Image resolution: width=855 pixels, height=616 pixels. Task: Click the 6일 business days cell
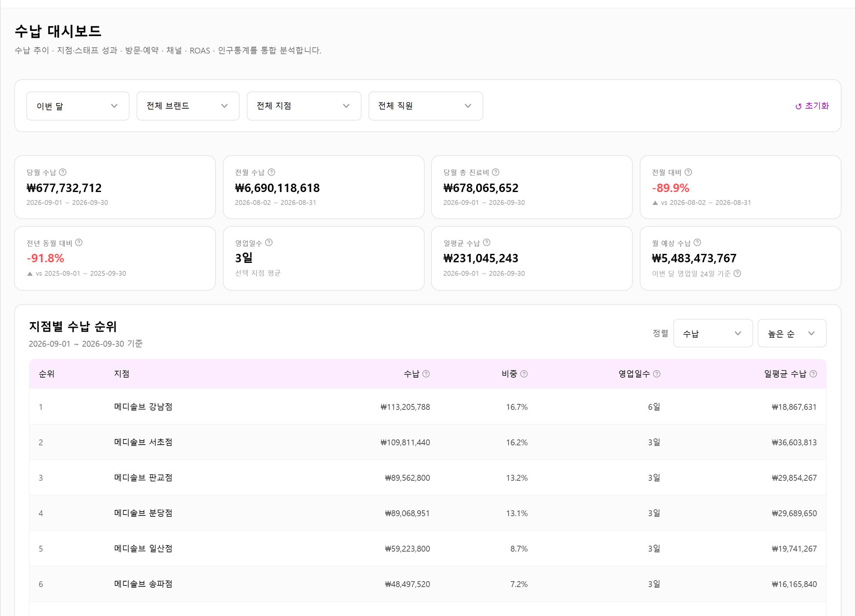tap(654, 407)
